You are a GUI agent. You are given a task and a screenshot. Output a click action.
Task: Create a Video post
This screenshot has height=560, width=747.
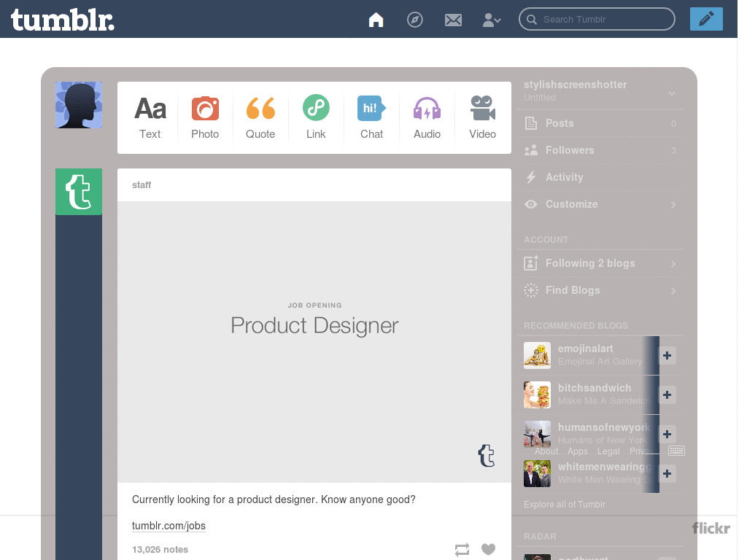point(483,117)
